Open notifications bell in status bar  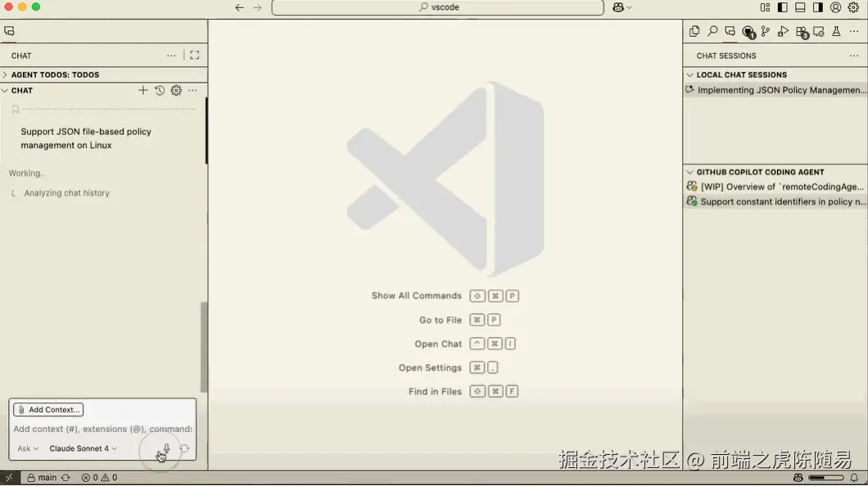pyautogui.click(x=854, y=478)
